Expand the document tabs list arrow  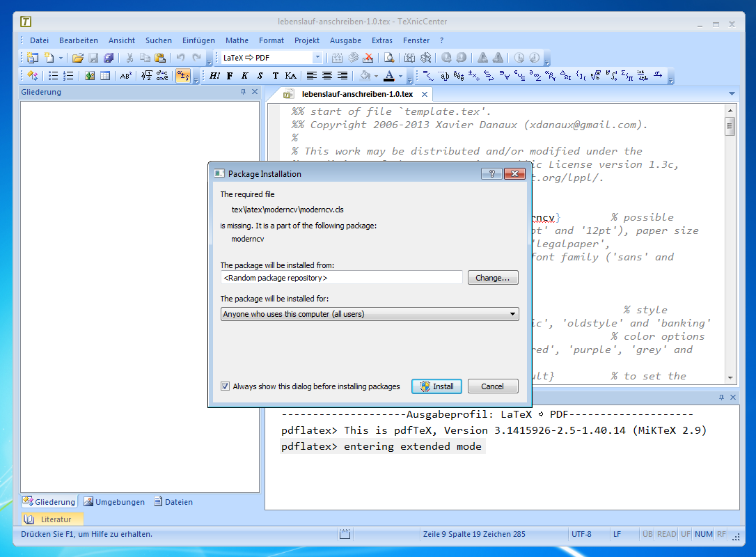pos(732,93)
